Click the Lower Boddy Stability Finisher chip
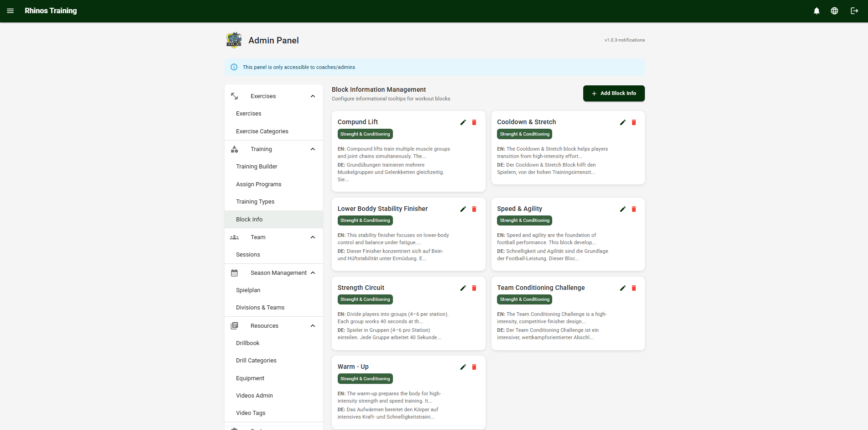Image resolution: width=868 pixels, height=430 pixels. [x=365, y=220]
